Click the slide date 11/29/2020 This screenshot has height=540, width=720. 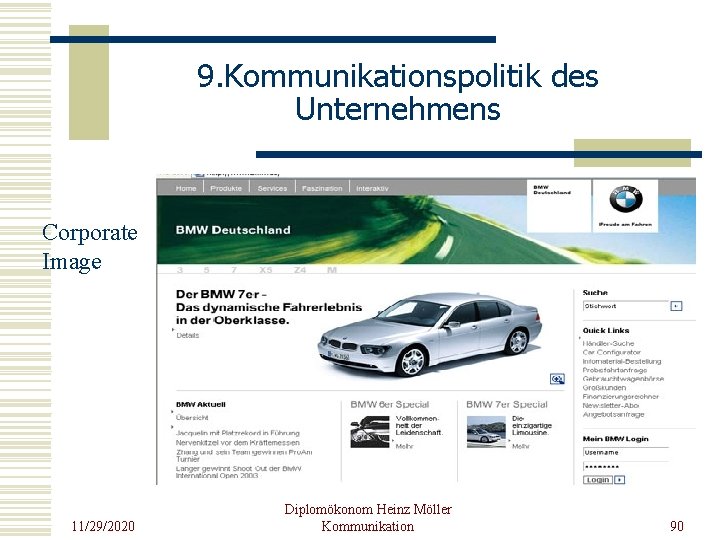pos(103,526)
